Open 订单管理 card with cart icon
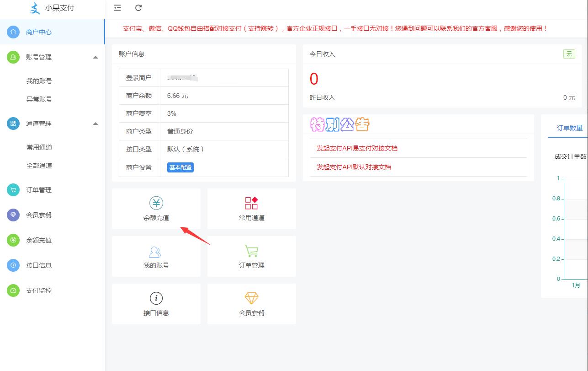 (252, 256)
